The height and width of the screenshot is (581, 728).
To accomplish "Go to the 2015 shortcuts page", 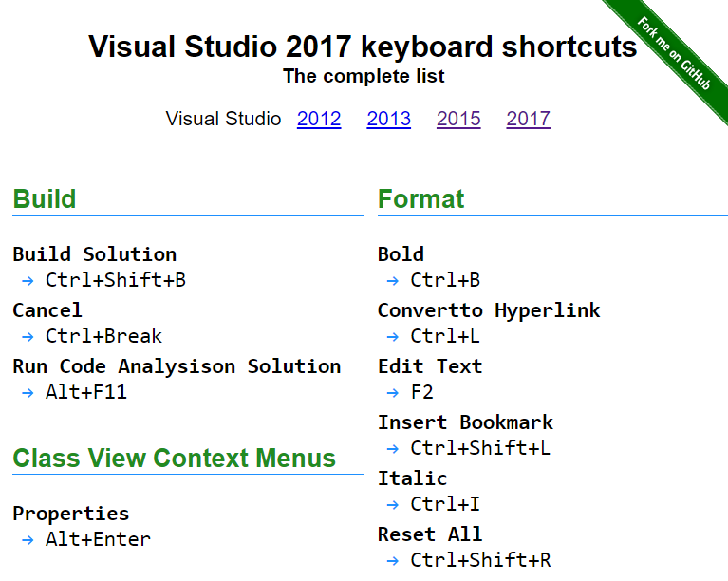I will tap(458, 119).
